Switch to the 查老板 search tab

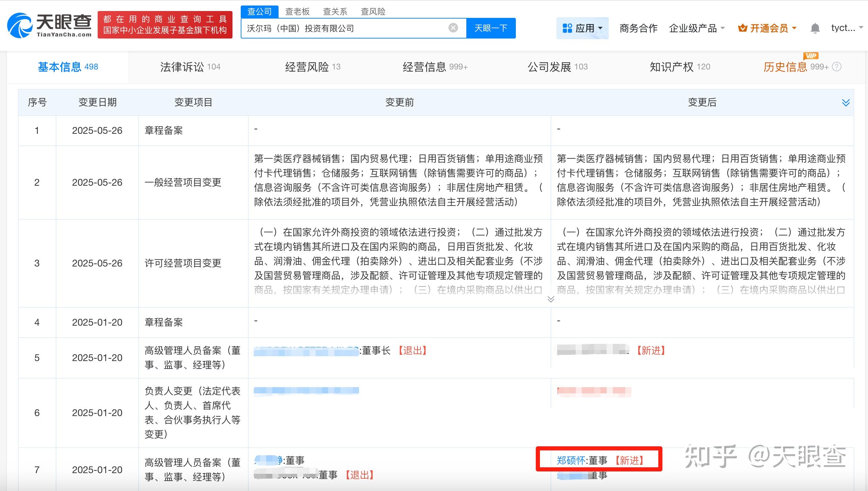coord(297,12)
